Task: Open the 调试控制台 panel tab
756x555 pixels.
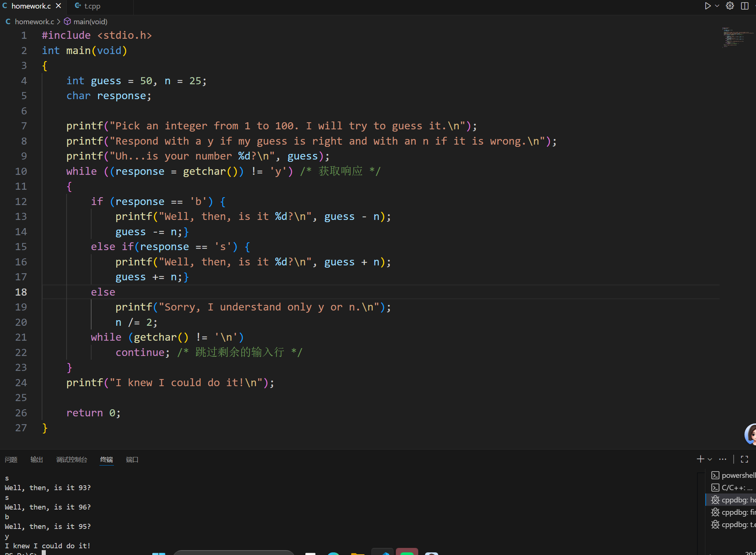Action: [x=72, y=460]
